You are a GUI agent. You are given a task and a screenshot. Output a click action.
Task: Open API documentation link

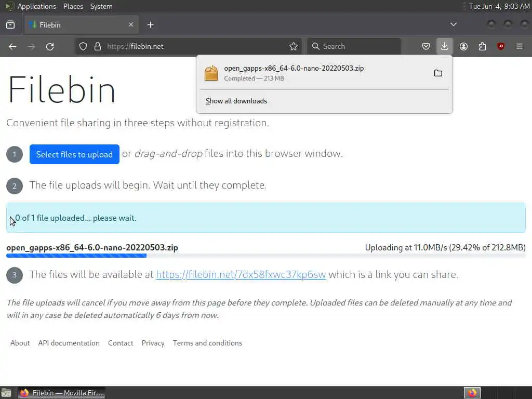[x=69, y=343]
